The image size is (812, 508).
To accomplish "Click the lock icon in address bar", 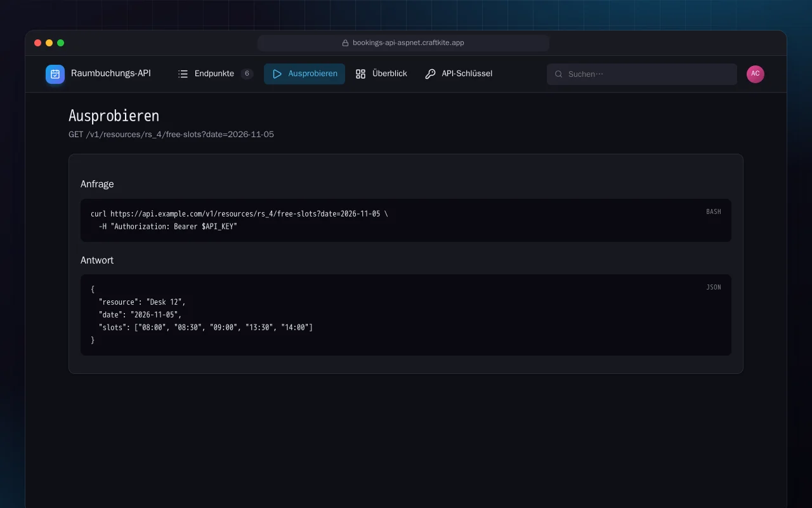I will pyautogui.click(x=346, y=43).
